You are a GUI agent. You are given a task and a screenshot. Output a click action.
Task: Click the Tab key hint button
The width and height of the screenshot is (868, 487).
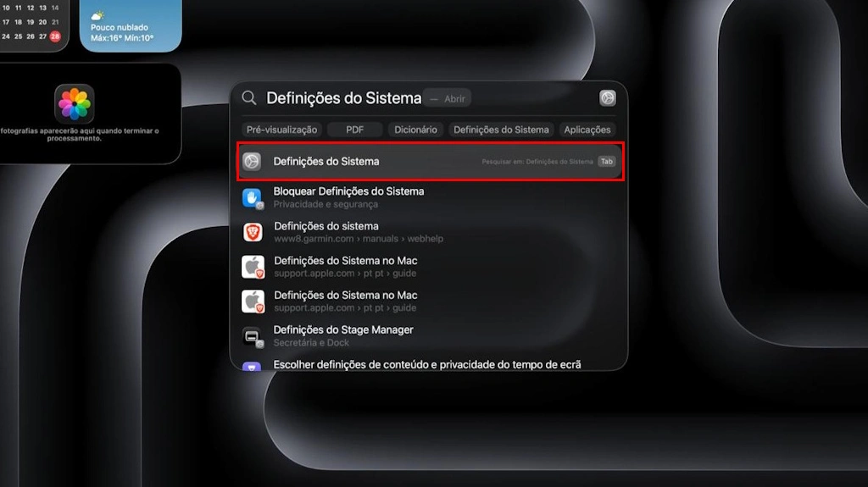pos(606,162)
